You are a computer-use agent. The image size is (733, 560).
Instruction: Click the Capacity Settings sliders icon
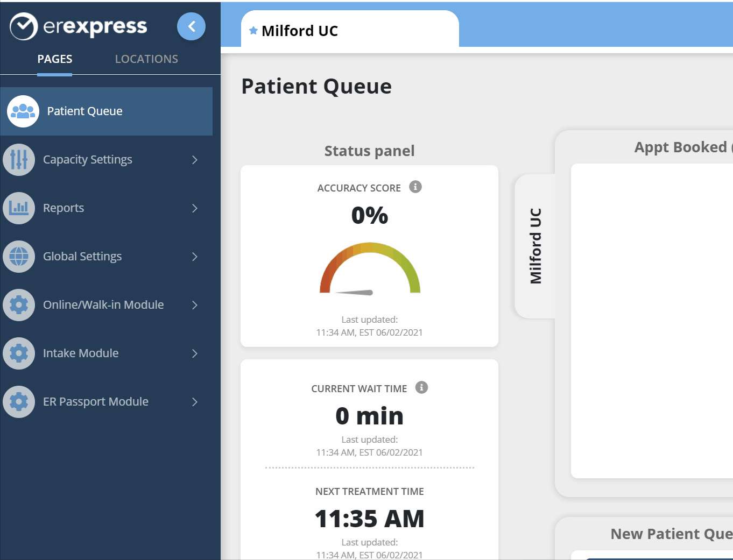(19, 160)
